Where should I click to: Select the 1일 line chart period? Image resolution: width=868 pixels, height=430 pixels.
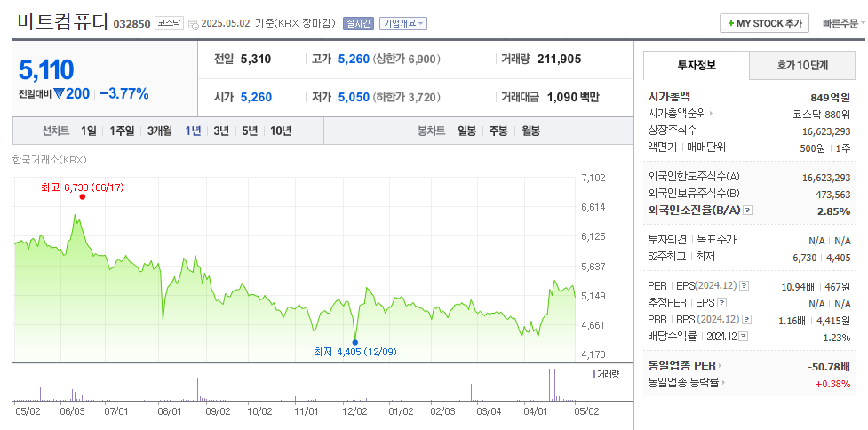point(88,131)
